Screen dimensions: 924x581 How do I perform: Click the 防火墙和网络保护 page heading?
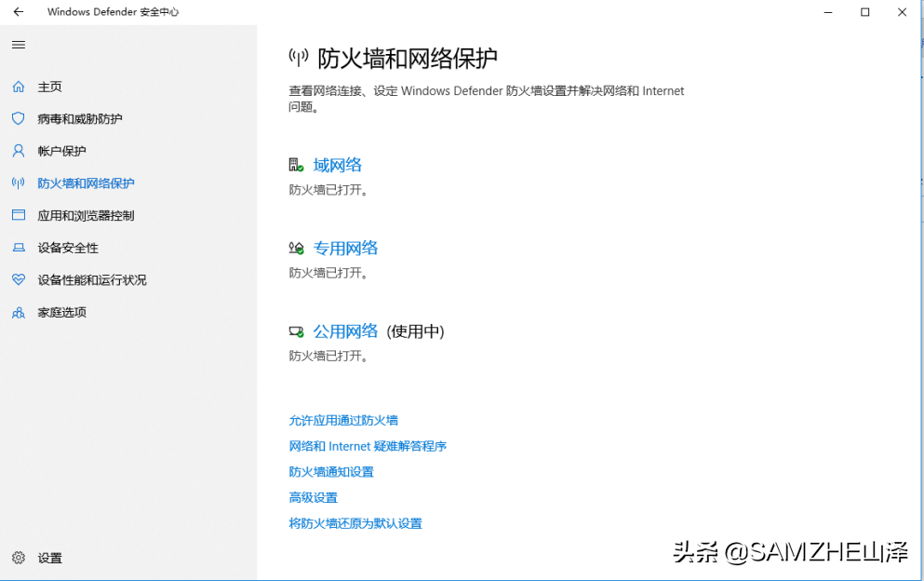[x=408, y=59]
